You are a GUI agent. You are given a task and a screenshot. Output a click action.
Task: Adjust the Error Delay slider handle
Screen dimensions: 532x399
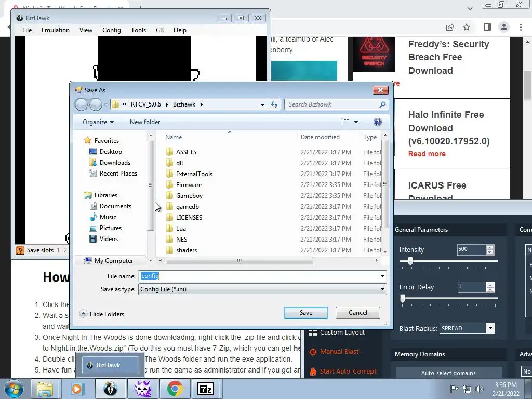tap(403, 298)
